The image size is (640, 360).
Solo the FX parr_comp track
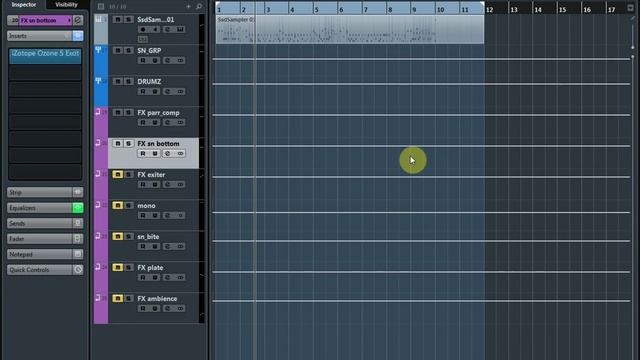[x=129, y=112]
